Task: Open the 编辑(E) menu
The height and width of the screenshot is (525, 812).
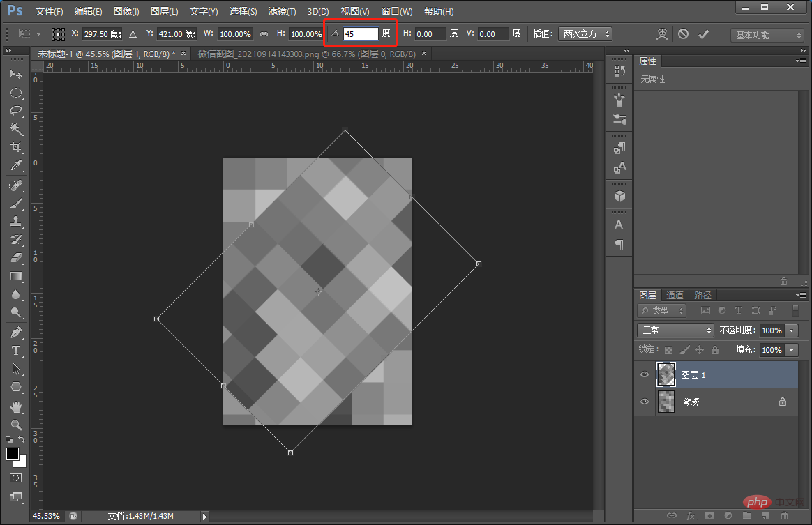Action: click(x=88, y=11)
